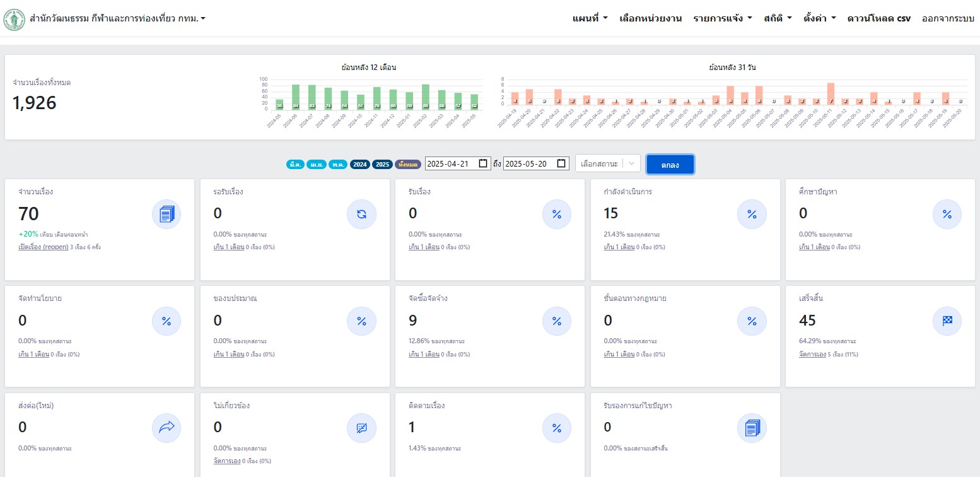
Task: Click the percent icon in the ขั้นตอนทางกฎหมาย card
Action: [752, 321]
